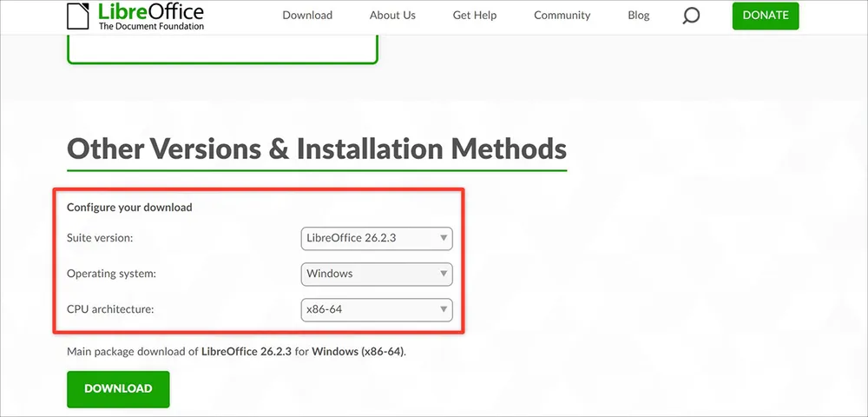Click the Other Versions & Installation Methods heading
The width and height of the screenshot is (868, 417).
pyautogui.click(x=317, y=149)
